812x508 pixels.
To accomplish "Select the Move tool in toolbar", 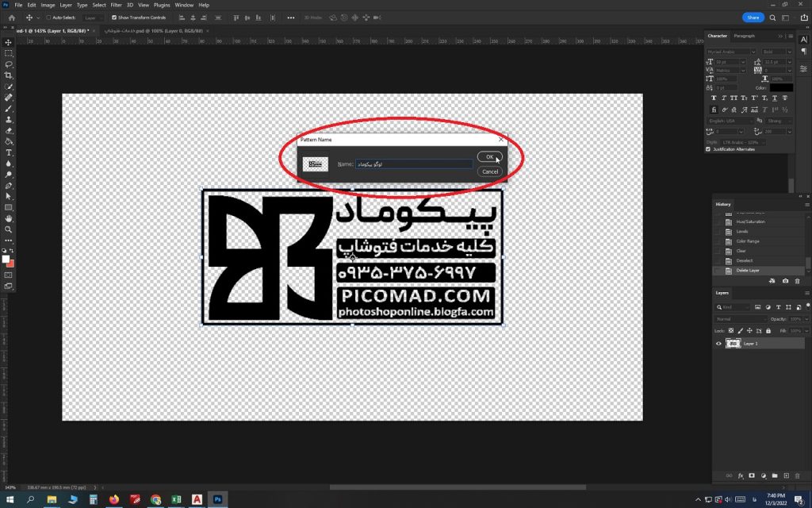I will click(8, 43).
